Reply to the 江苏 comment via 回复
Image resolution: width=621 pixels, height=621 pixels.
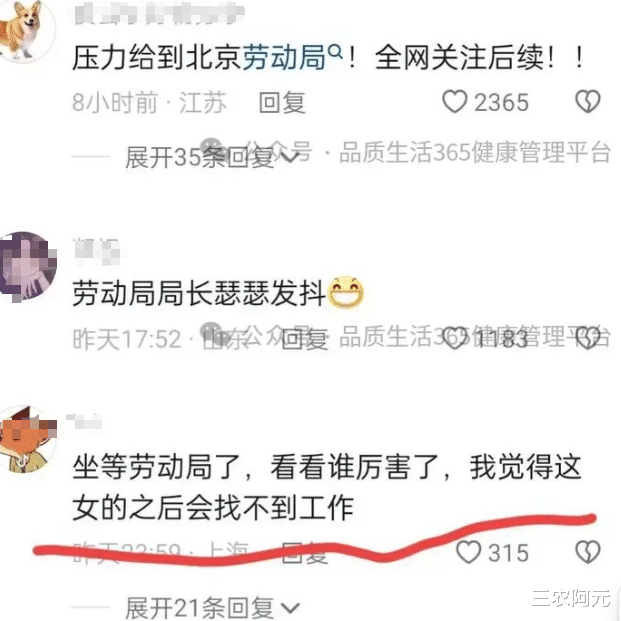(282, 102)
